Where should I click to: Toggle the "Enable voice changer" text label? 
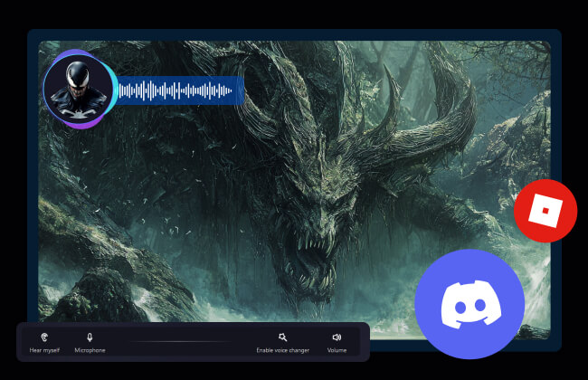click(282, 350)
